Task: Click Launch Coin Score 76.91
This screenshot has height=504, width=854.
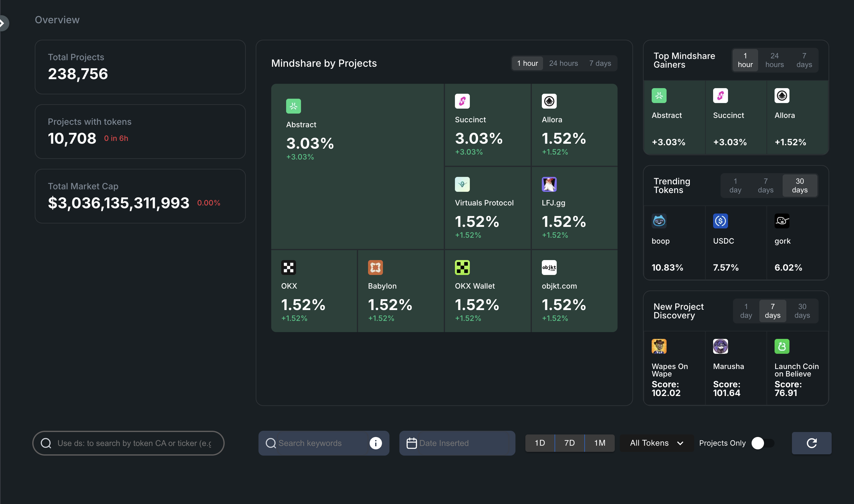Action: pyautogui.click(x=788, y=389)
